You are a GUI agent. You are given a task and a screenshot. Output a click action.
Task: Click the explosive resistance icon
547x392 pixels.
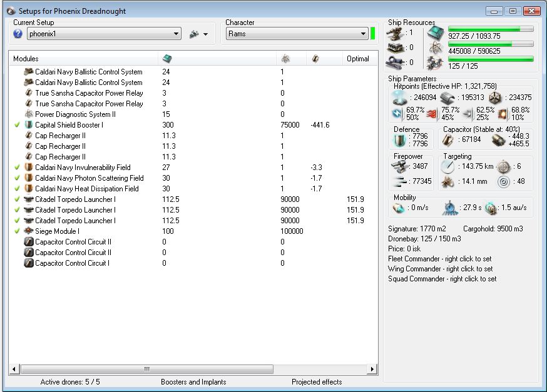[503, 114]
